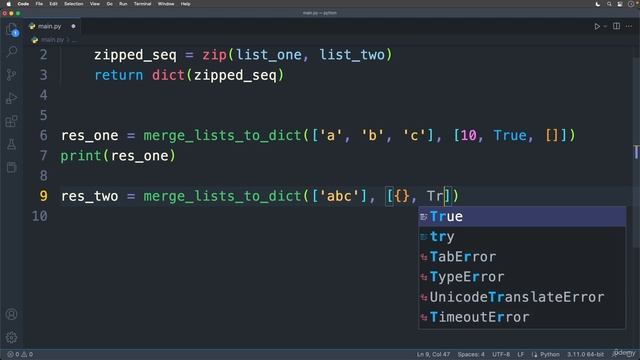Click the unsaved dot on main.py tab

[73, 26]
